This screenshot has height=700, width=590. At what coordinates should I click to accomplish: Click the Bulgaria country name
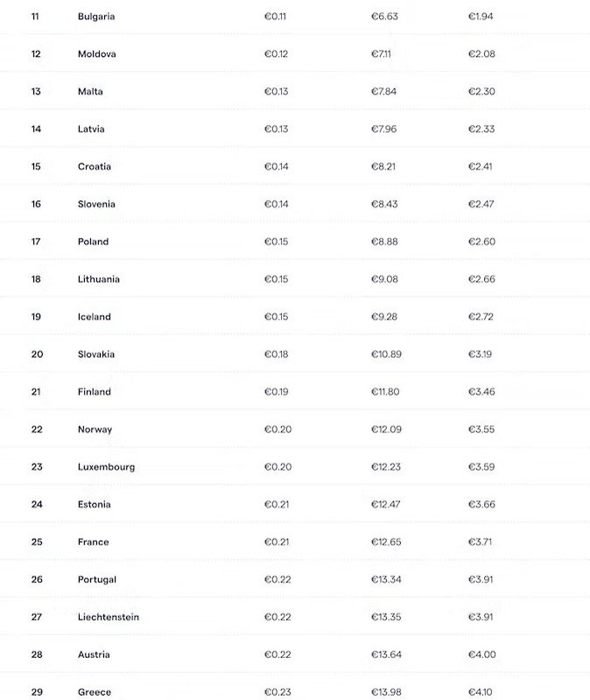(x=96, y=17)
